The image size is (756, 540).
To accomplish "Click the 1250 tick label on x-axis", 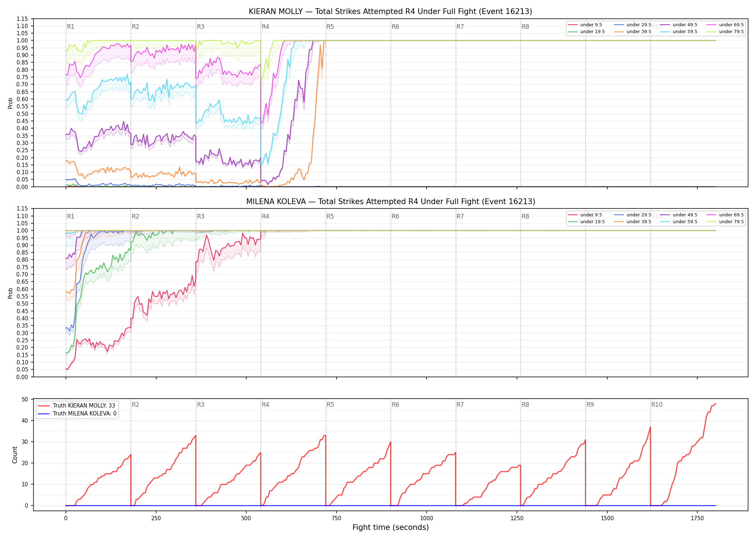I will 517,518.
